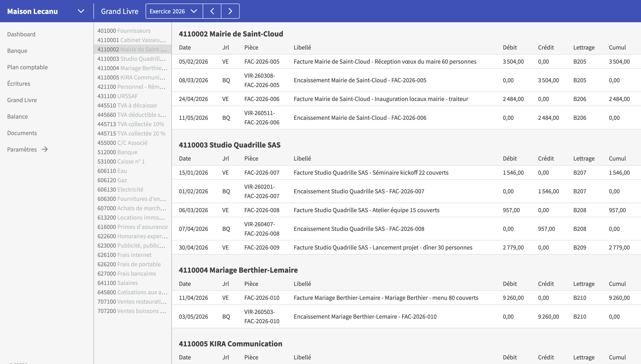The height and width of the screenshot is (364, 641).
Task: Go to next fiscal year arrow
Action: pos(230,11)
